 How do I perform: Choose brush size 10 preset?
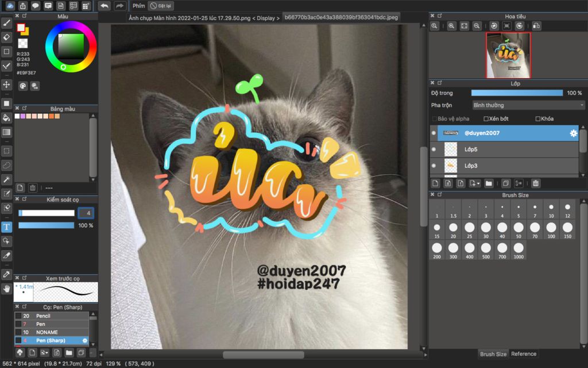point(551,210)
